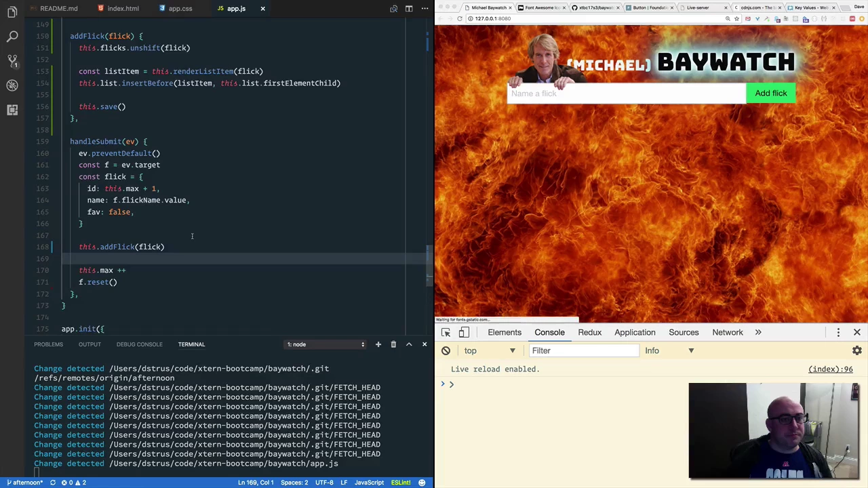Maximize the terminal panel with chevron up
Viewport: 868px width, 488px height.
pos(409,344)
